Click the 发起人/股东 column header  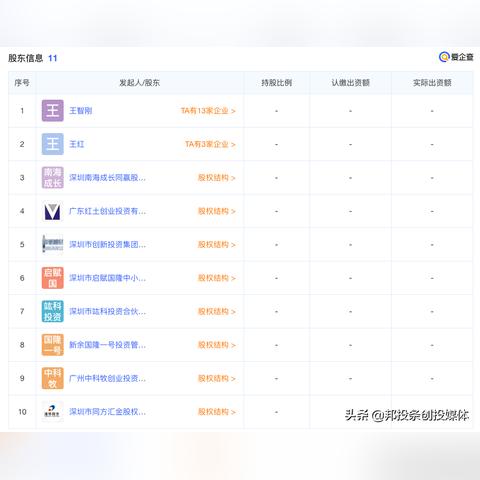(140, 83)
